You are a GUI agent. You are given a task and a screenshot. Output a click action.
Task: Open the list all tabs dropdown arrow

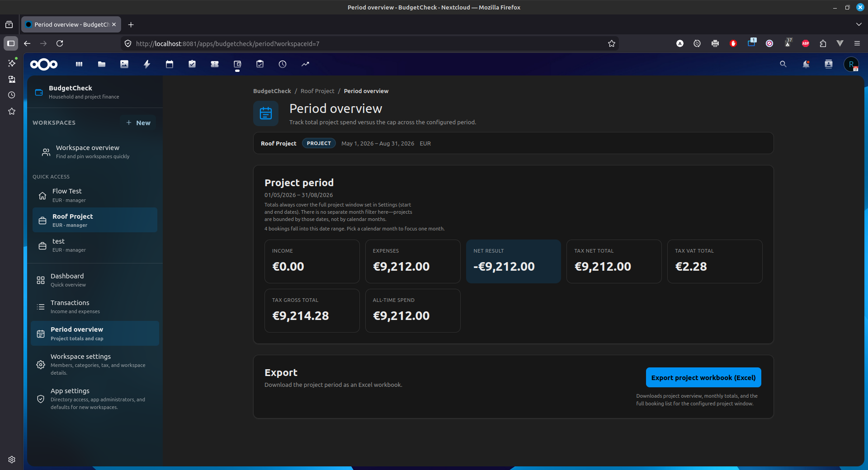pyautogui.click(x=859, y=24)
